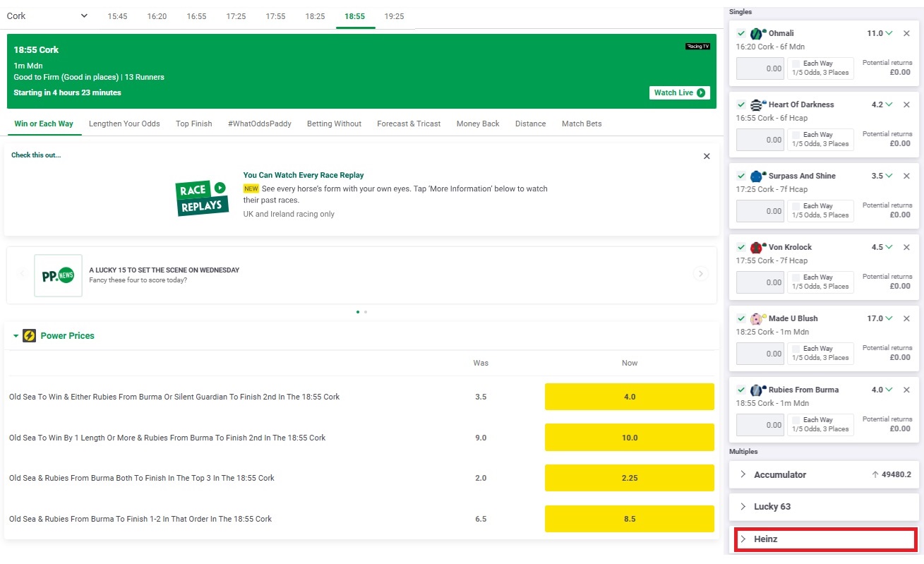Click the Watch Live button
The width and height of the screenshot is (924, 564).
(679, 92)
